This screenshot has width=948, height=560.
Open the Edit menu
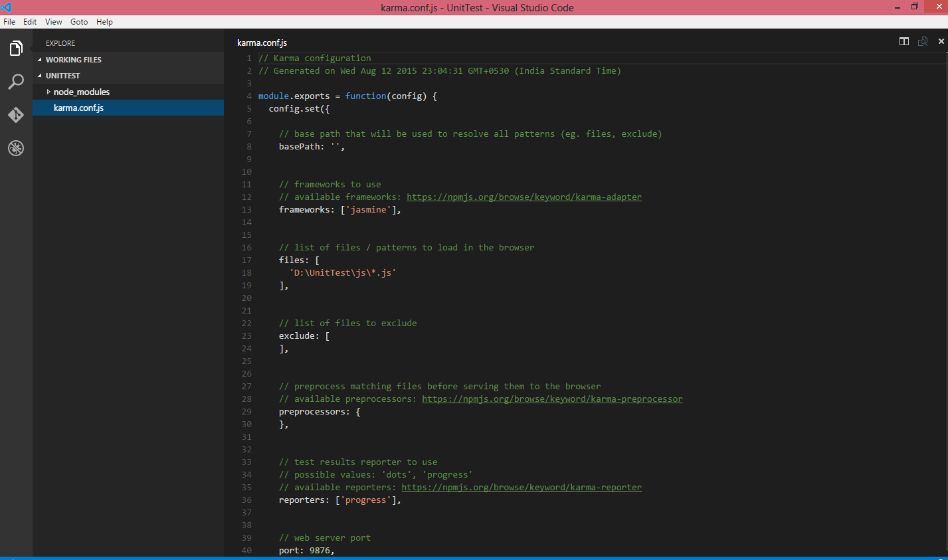coord(30,22)
